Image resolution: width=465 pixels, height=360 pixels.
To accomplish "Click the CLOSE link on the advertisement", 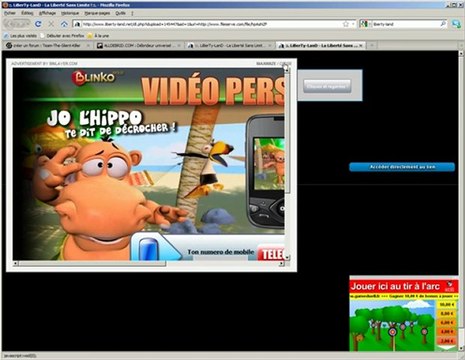I will point(286,63).
